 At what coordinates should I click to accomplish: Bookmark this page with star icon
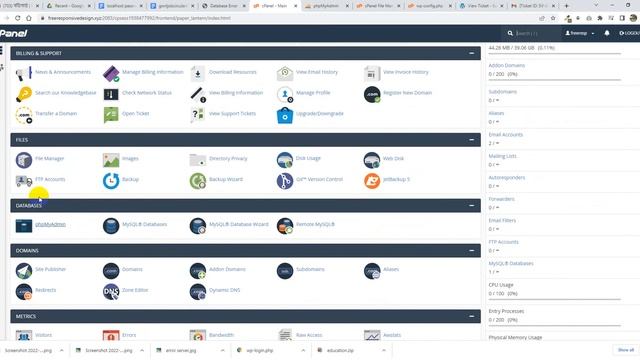pyautogui.click(x=553, y=18)
